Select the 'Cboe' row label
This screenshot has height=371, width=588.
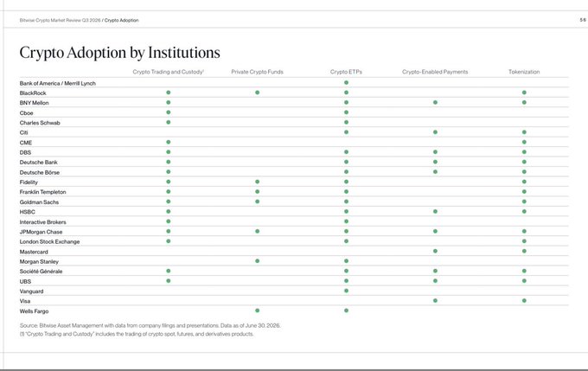pos(26,113)
